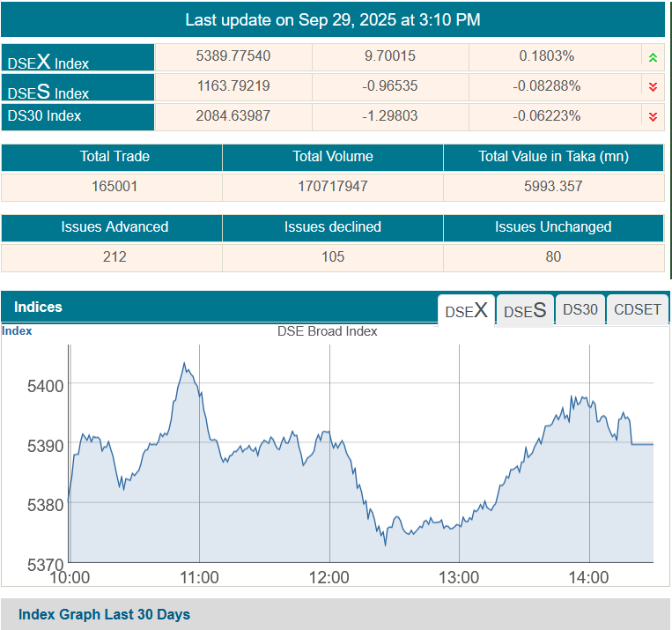Click the Total Trade value 165001
Viewport: 672px width, 630px height.
(x=114, y=187)
